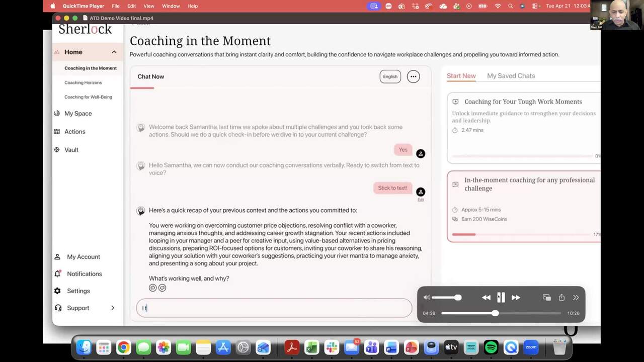Screen dimensions: 644x362
Task: Click the video playback progress scrubber
Action: coord(495,313)
